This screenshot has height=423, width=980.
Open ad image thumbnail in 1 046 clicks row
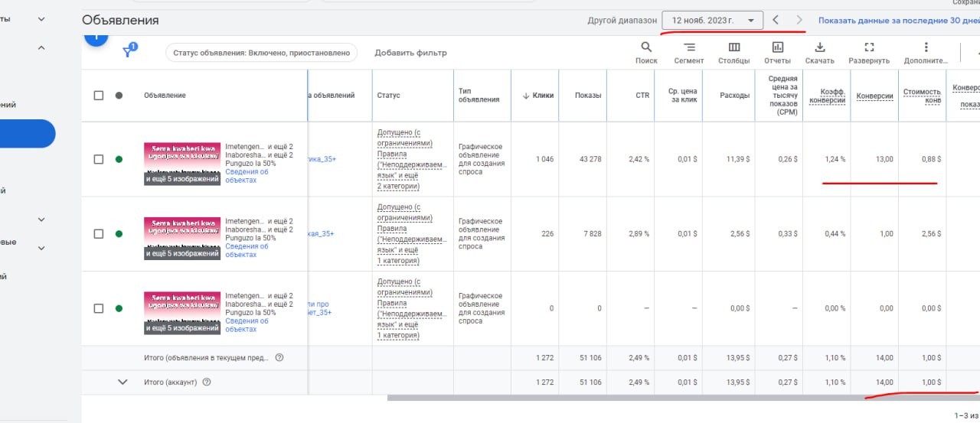(x=182, y=164)
